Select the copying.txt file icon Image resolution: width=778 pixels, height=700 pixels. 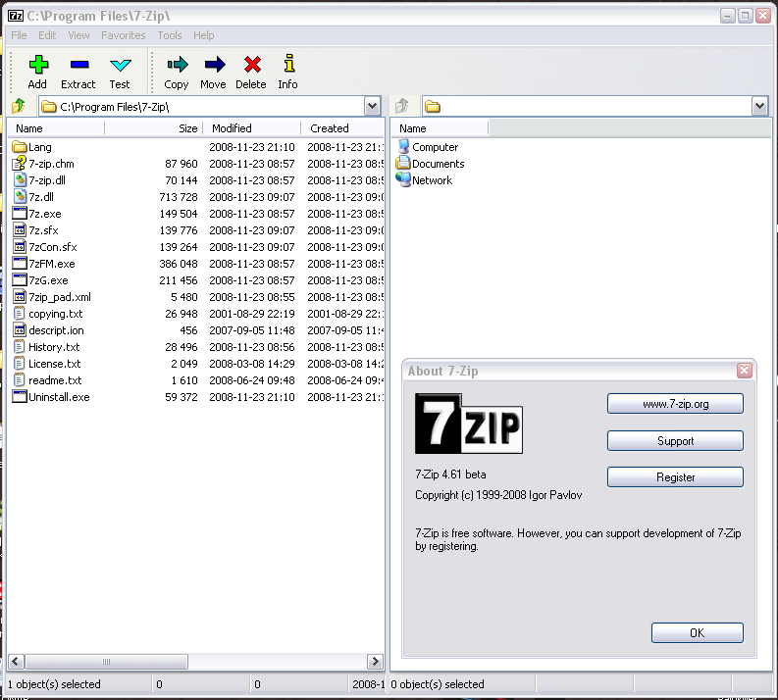coord(19,314)
